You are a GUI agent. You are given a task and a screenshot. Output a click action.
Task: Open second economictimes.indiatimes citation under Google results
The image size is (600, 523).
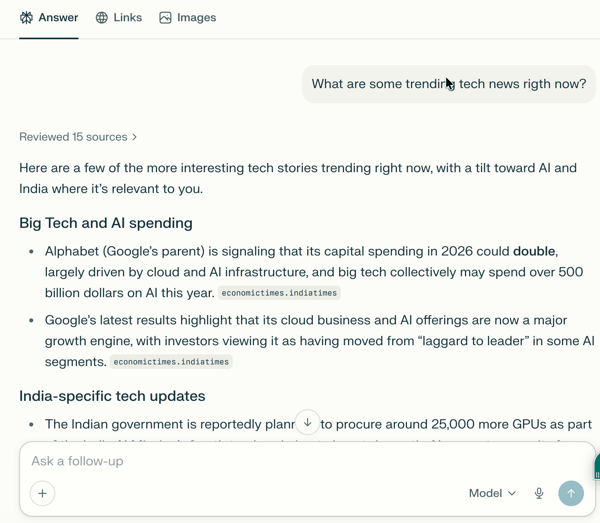pyautogui.click(x=171, y=362)
